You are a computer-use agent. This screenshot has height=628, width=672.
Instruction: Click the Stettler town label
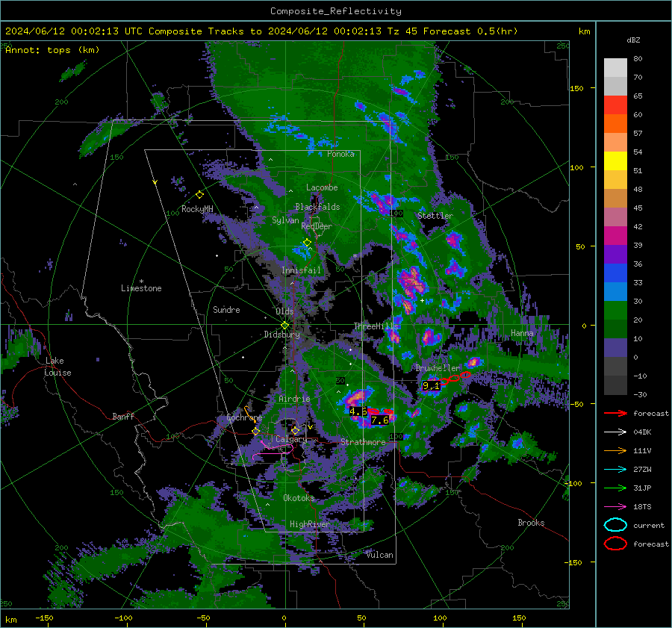click(x=435, y=216)
